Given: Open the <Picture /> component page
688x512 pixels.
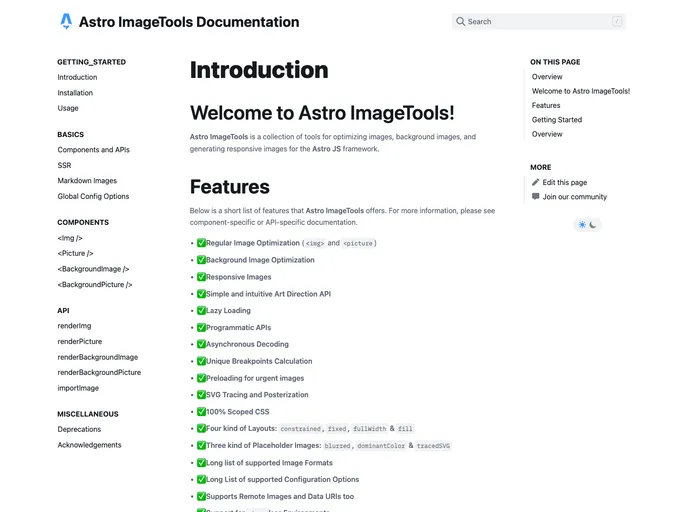Looking at the screenshot, I should [x=75, y=253].
